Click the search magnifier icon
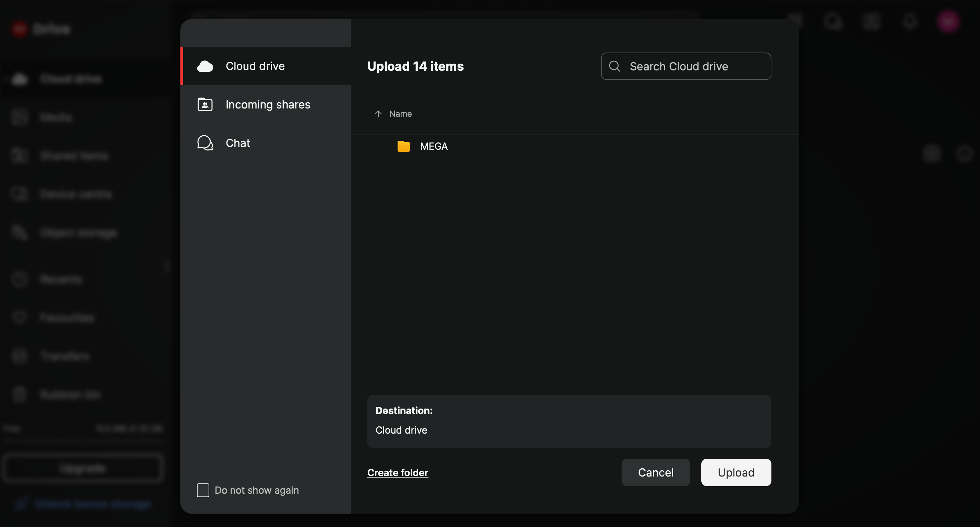This screenshot has width=980, height=527. (x=614, y=67)
